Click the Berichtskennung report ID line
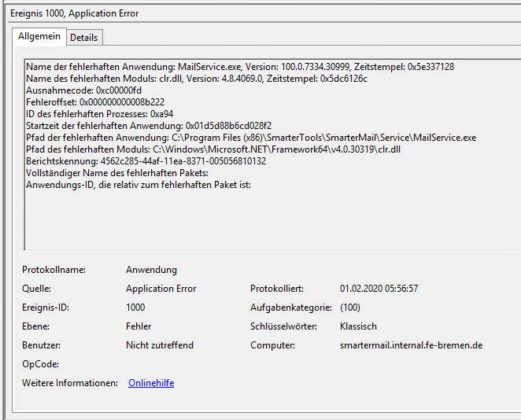 coord(146,161)
